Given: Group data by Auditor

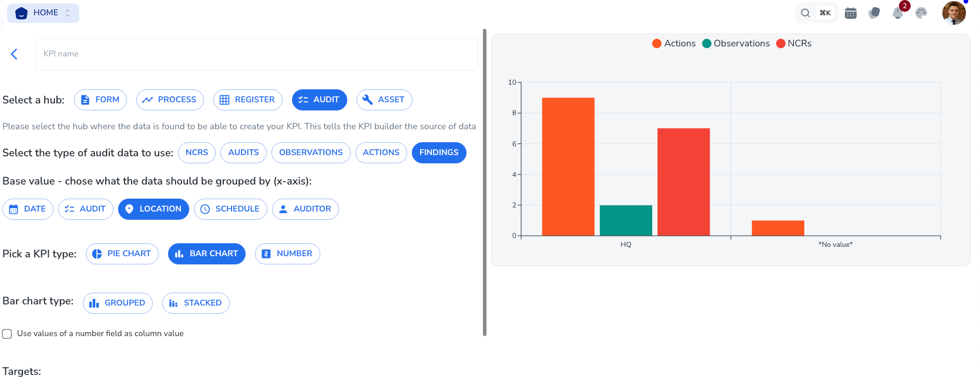Looking at the screenshot, I should coord(306,209).
